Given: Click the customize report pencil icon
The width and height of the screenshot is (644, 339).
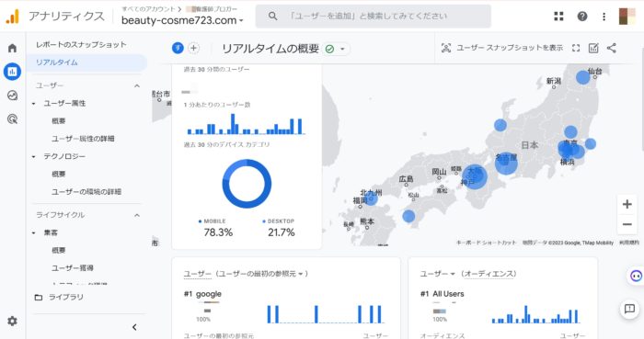Looking at the screenshot, I should pos(593,48).
